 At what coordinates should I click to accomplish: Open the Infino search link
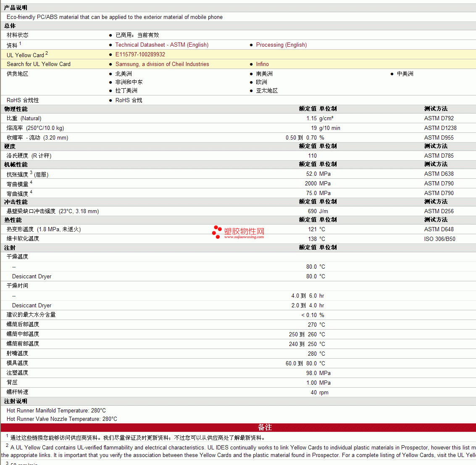point(262,64)
